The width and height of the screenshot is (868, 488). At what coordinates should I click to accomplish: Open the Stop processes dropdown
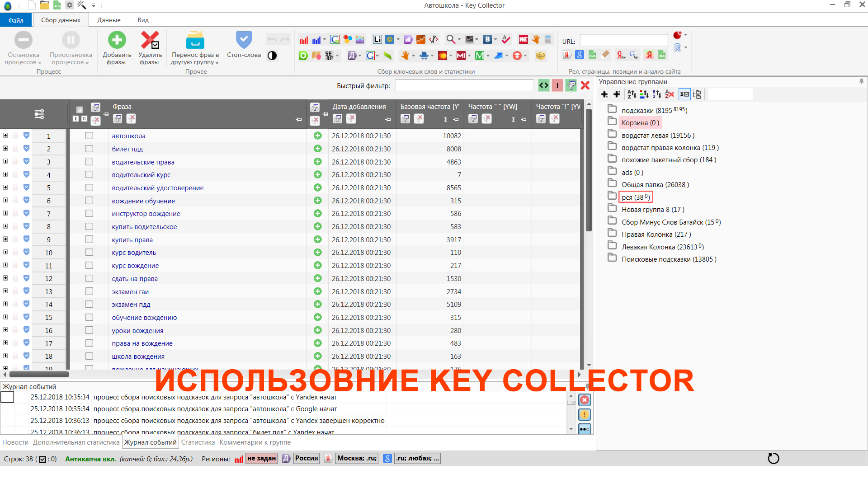[23, 59]
